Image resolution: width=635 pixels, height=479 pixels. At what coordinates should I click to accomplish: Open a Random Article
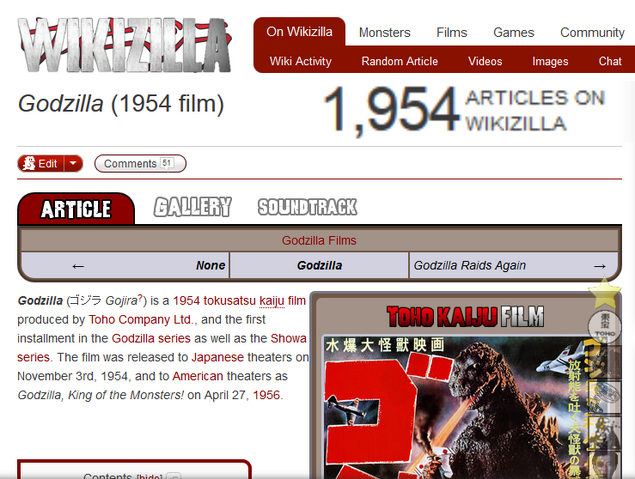[x=399, y=61]
